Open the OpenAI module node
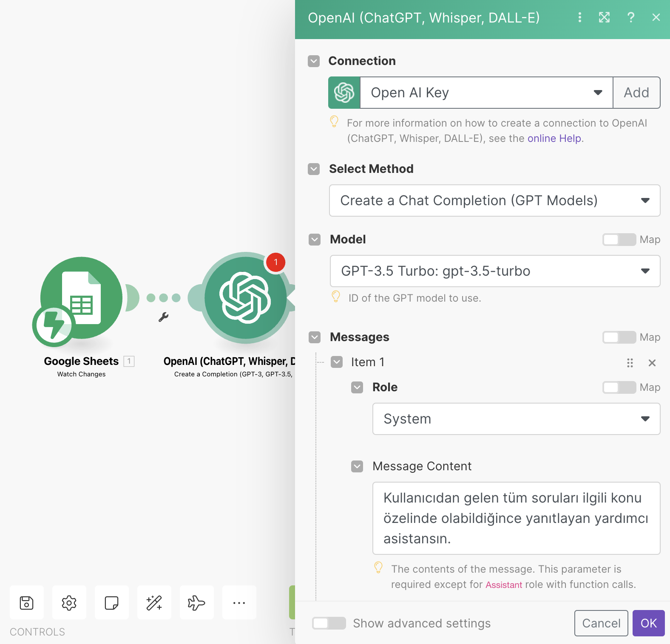Screen dimensions: 670x644 246,298
